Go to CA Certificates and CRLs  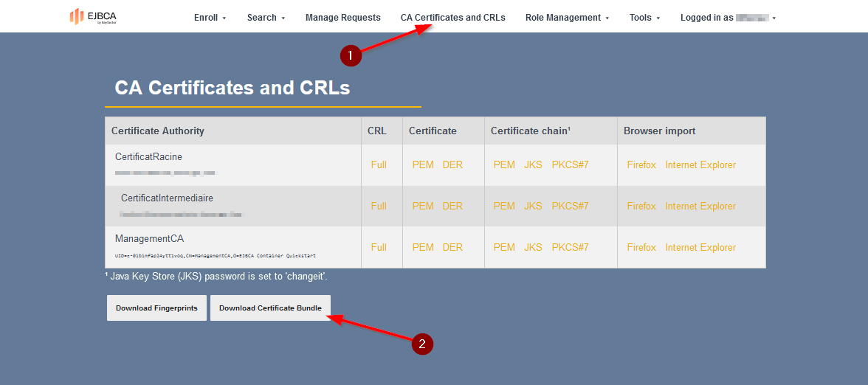coord(452,18)
